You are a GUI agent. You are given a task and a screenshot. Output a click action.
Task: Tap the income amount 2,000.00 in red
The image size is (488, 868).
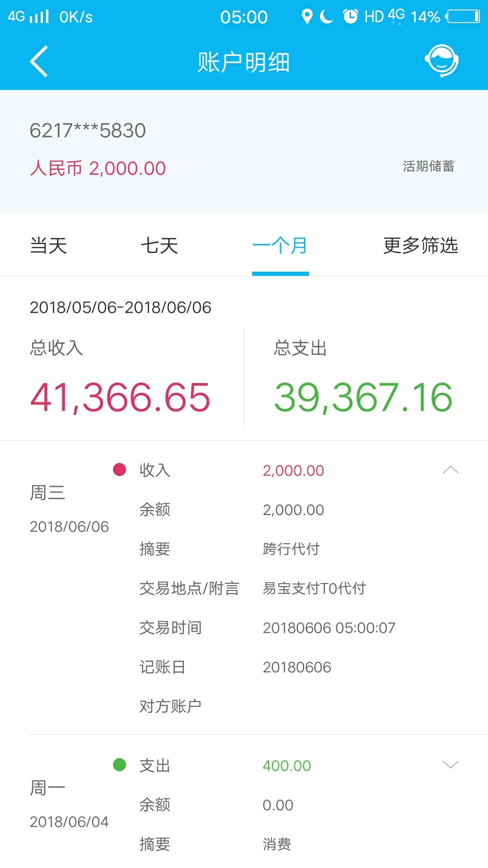(x=293, y=471)
